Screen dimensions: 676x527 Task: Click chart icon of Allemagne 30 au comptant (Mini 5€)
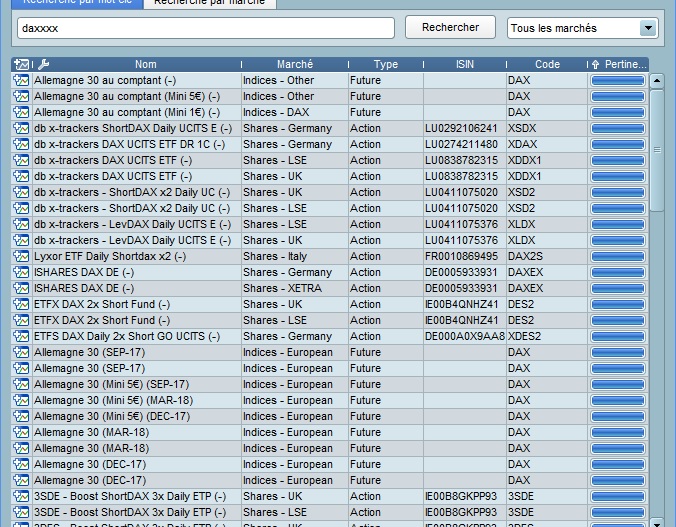[x=21, y=96]
